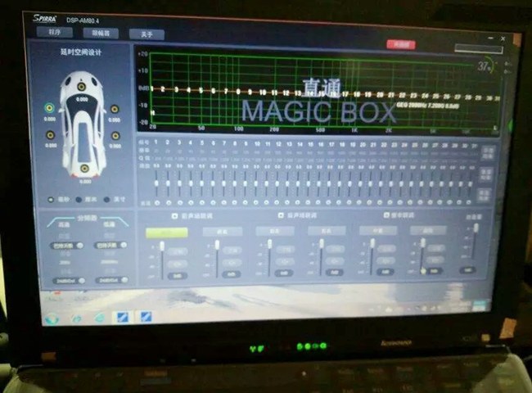Select the third output channel button
This screenshot has width=532, height=393.
pyautogui.click(x=275, y=231)
